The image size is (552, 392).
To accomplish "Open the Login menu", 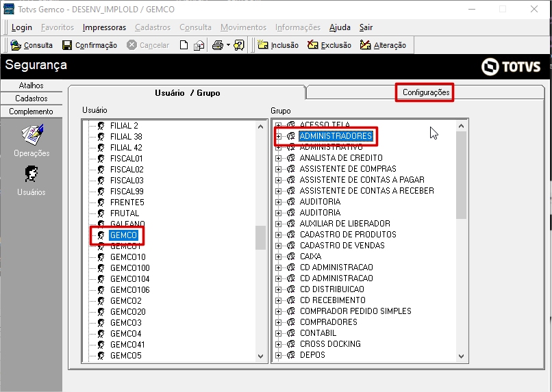I will pos(21,27).
